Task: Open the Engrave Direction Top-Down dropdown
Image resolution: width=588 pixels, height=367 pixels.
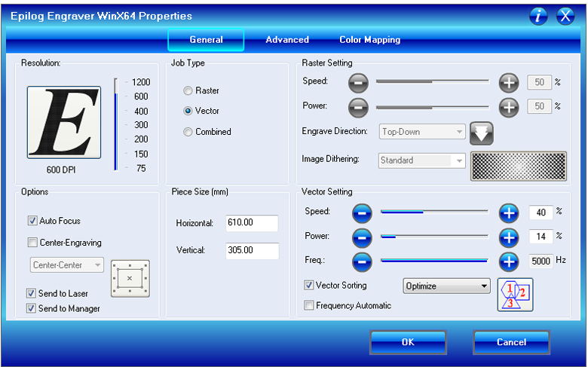Action: [x=422, y=132]
